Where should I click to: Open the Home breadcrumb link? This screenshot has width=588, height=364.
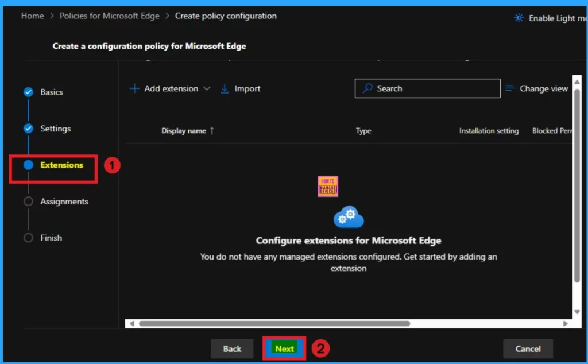(32, 16)
